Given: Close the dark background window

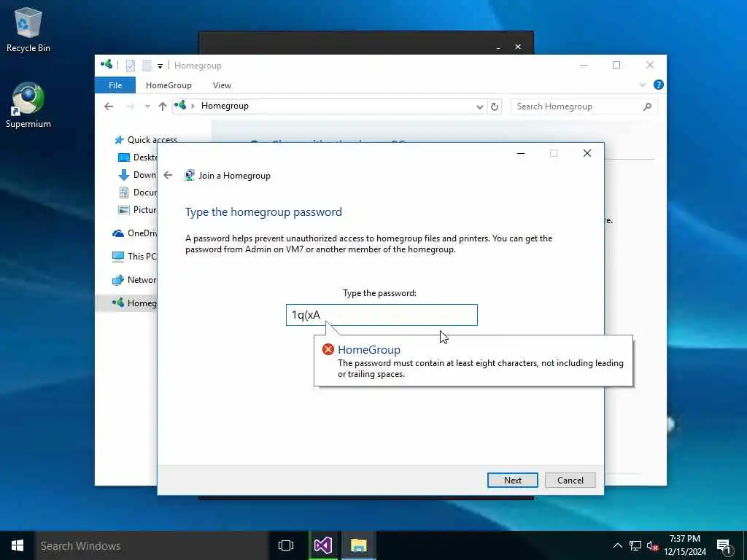Looking at the screenshot, I should click(518, 47).
